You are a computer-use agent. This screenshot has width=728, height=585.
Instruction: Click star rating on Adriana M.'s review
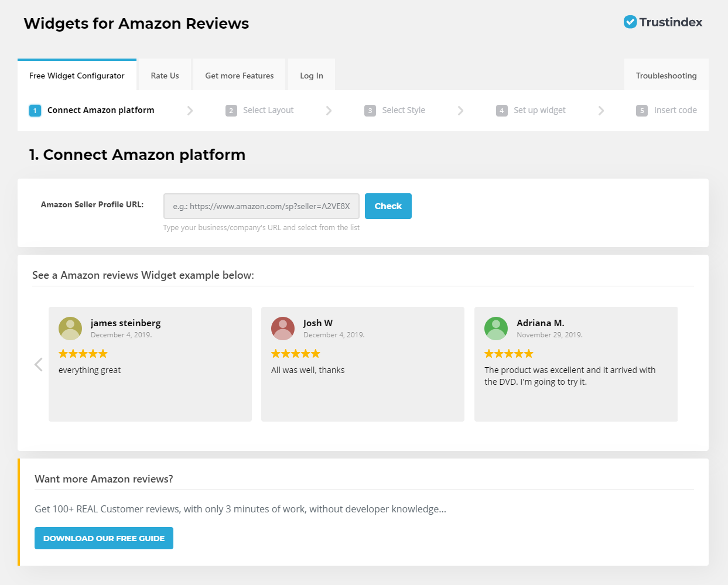click(509, 354)
